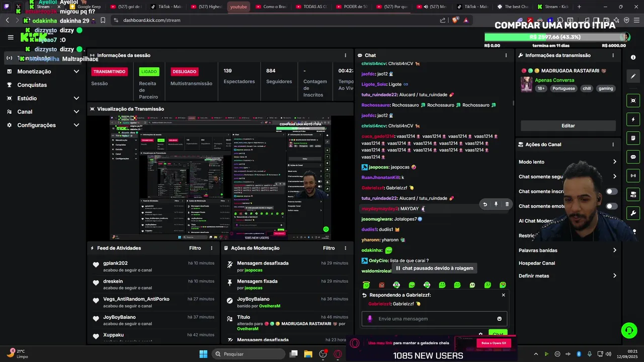Open a new browser tab
This screenshot has width=644, height=362.
[x=579, y=7]
